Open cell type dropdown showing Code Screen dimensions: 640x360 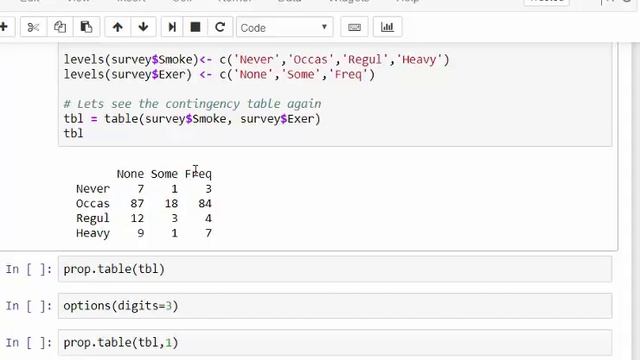pos(284,28)
